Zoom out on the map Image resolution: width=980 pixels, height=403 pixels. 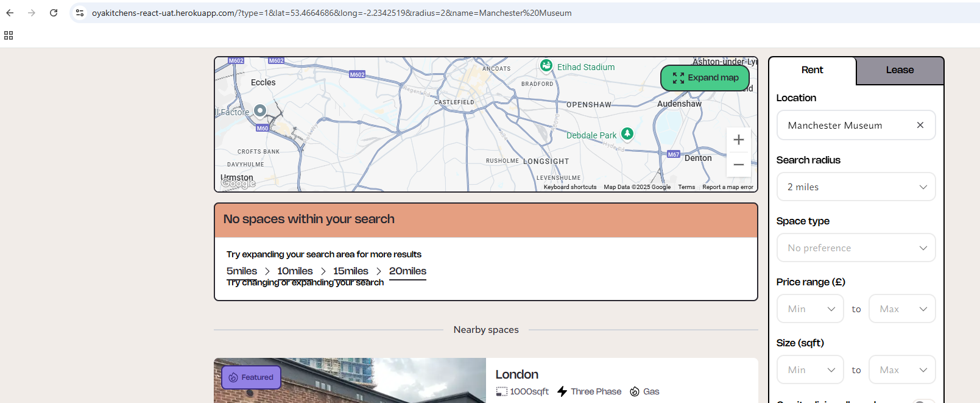[x=738, y=165]
